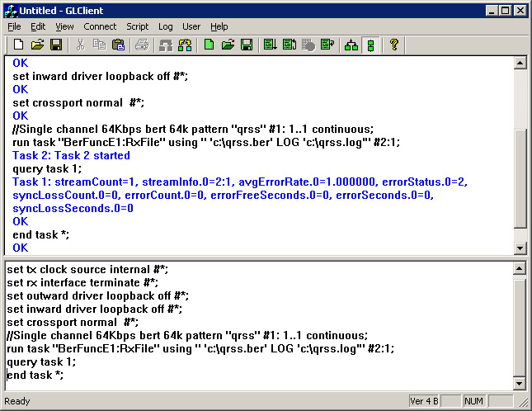The width and height of the screenshot is (532, 411).
Task: Click the script icon with return arrow
Action: pos(327,45)
